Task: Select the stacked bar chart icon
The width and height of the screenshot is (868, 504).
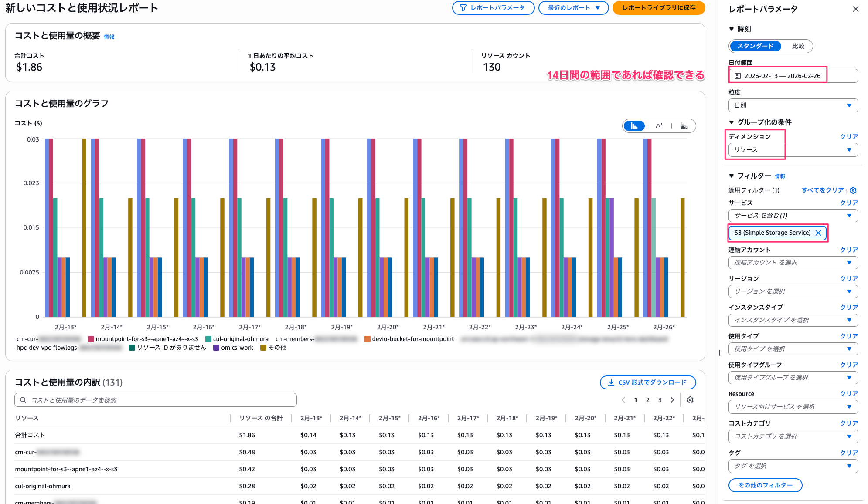Action: pos(684,126)
